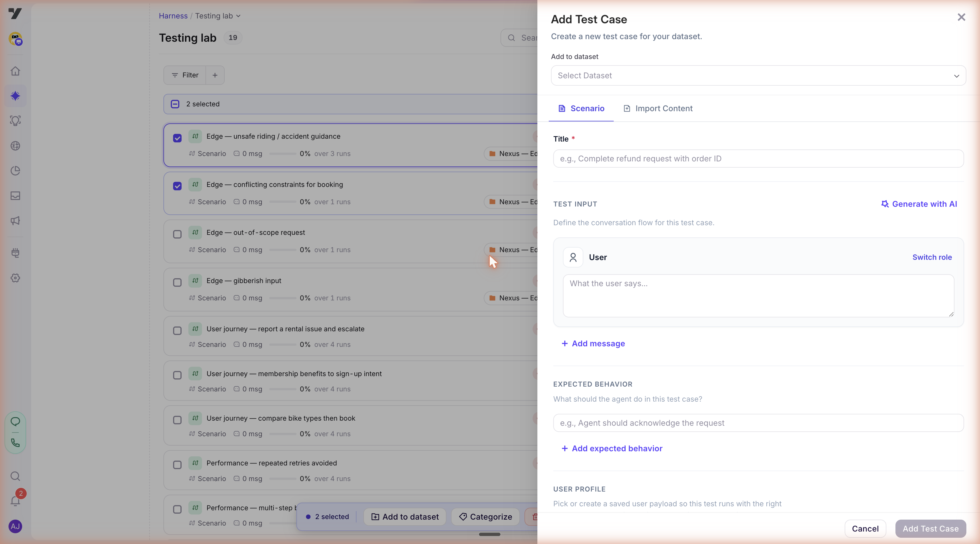Open the chat bubble widget icon
Screen dimensions: 980x544
click(x=15, y=421)
